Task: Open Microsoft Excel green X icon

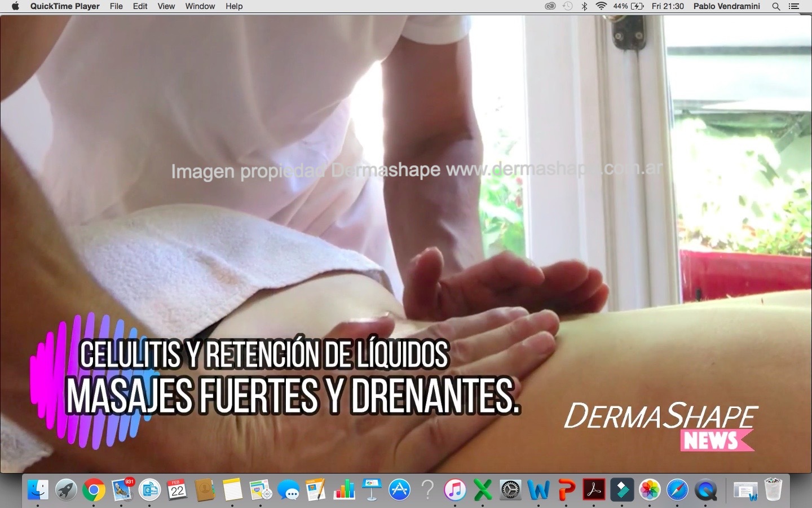Action: coord(483,490)
